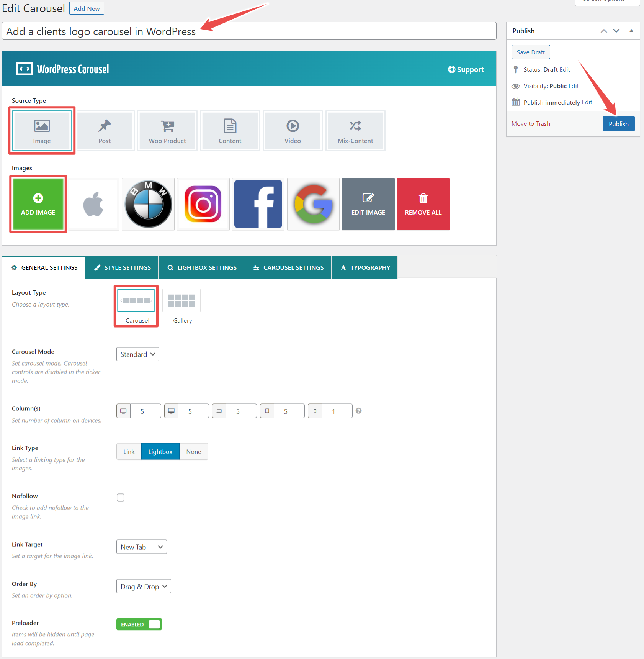
Task: Click the Instagram logo thumbnail
Action: tap(203, 204)
